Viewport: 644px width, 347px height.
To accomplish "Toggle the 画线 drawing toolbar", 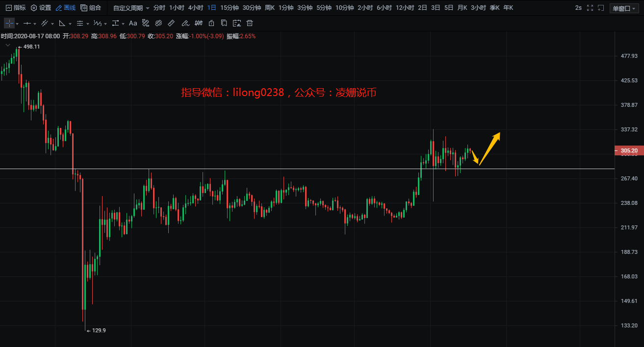I will click(66, 8).
